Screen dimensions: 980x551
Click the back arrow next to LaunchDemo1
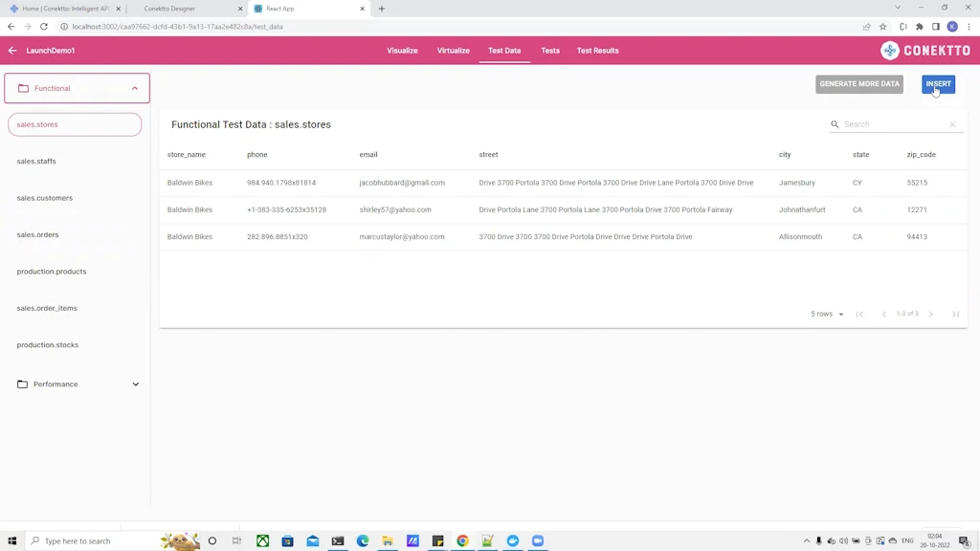click(11, 51)
